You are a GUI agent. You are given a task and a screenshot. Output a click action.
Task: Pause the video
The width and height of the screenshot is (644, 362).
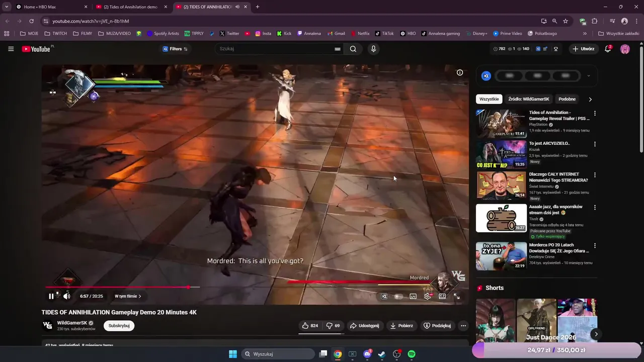(51, 296)
